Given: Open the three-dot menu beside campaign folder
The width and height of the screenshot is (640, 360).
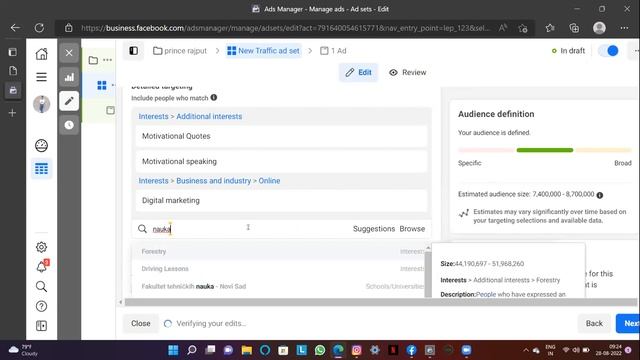Looking at the screenshot, I should pyautogui.click(x=107, y=60).
